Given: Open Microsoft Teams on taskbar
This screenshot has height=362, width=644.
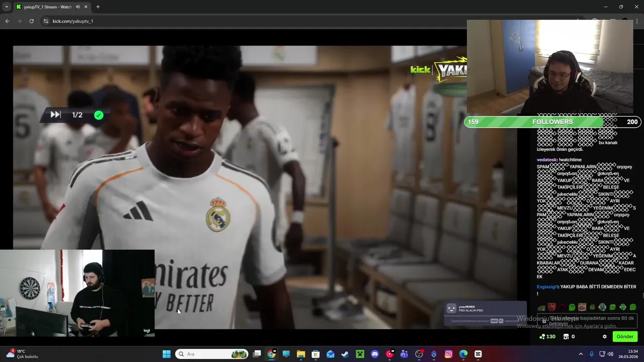Looking at the screenshot, I should 404,354.
